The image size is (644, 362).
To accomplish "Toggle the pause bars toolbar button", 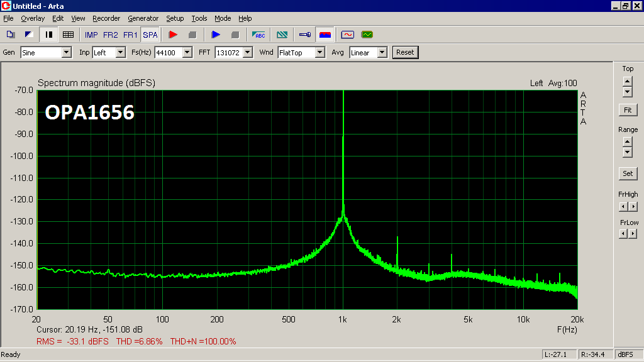I will pyautogui.click(x=49, y=35).
